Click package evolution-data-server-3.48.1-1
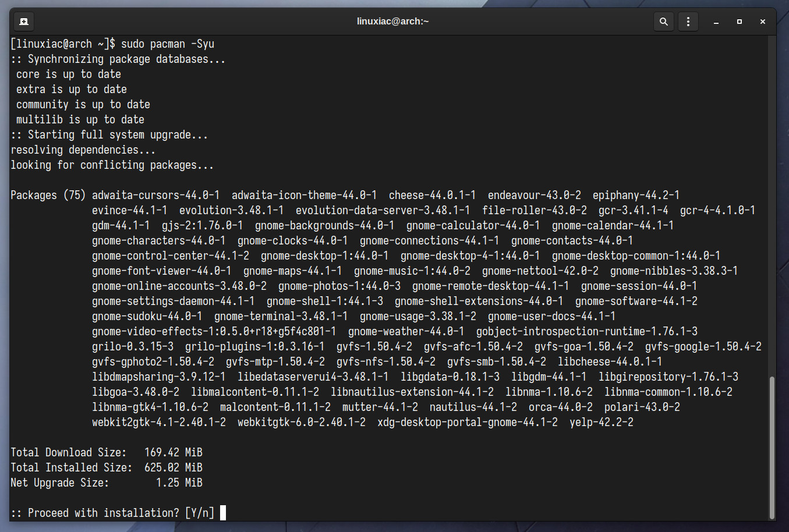Screen dimensions: 789x532 (x=383, y=211)
